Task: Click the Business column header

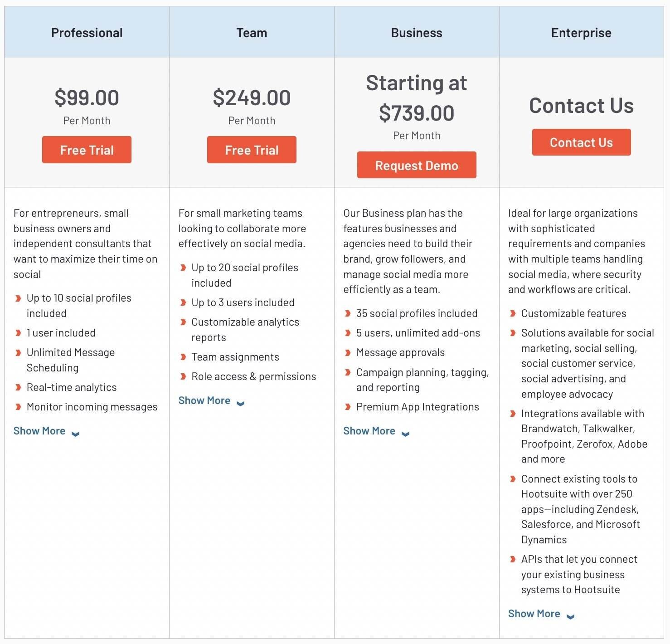Action: (x=417, y=32)
